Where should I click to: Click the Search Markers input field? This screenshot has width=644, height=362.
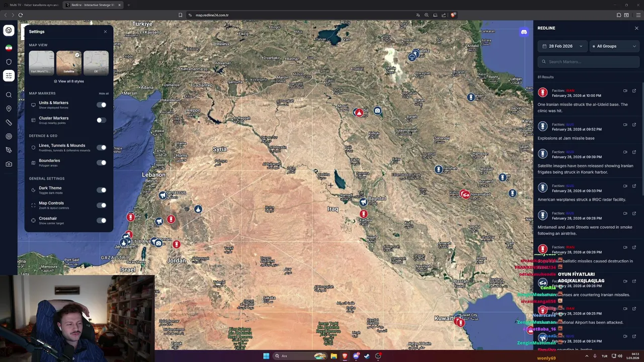pyautogui.click(x=588, y=62)
